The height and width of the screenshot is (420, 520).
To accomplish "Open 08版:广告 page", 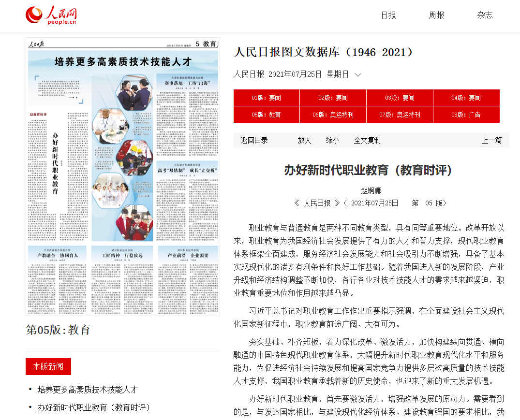I will tap(466, 115).
